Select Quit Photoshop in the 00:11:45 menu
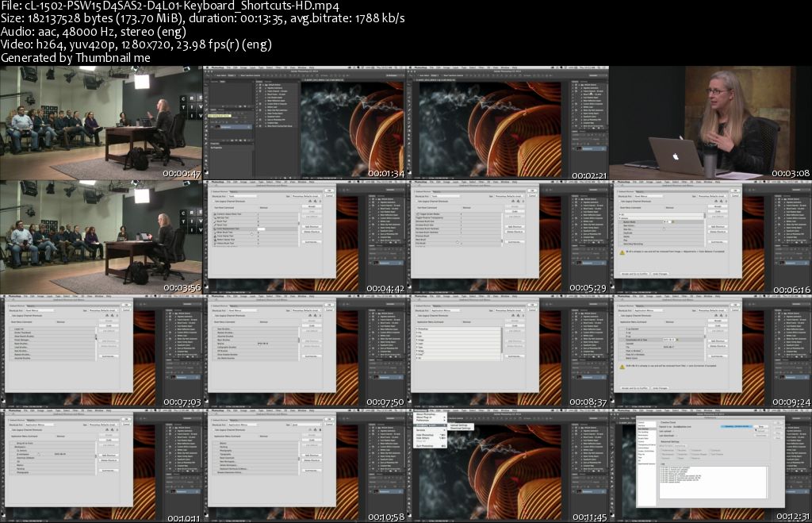The image size is (812, 523). [425, 445]
